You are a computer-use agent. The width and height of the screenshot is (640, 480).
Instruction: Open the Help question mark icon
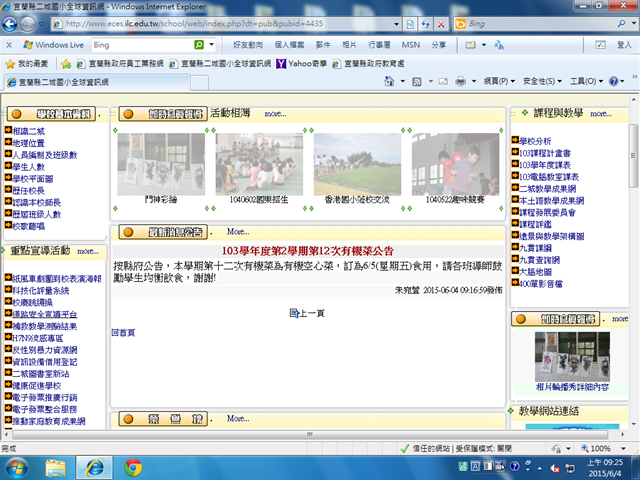click(613, 81)
